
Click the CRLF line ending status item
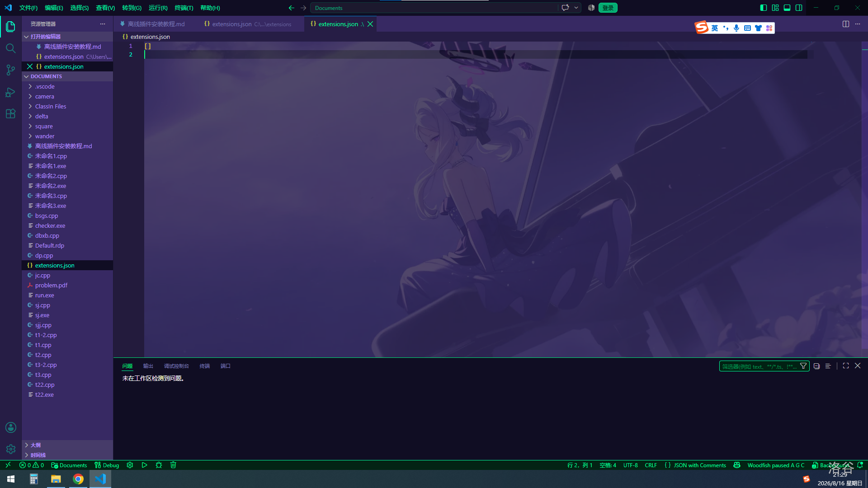coord(651,465)
